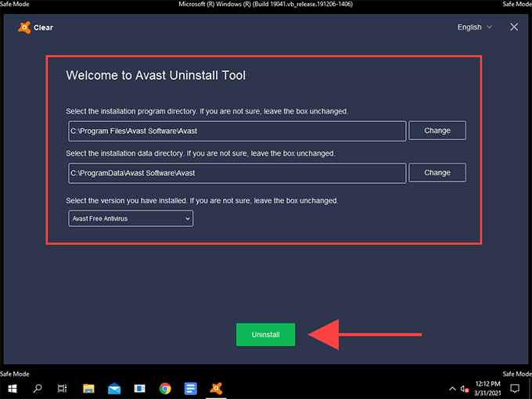Open the Windows Start menu

pyautogui.click(x=13, y=388)
